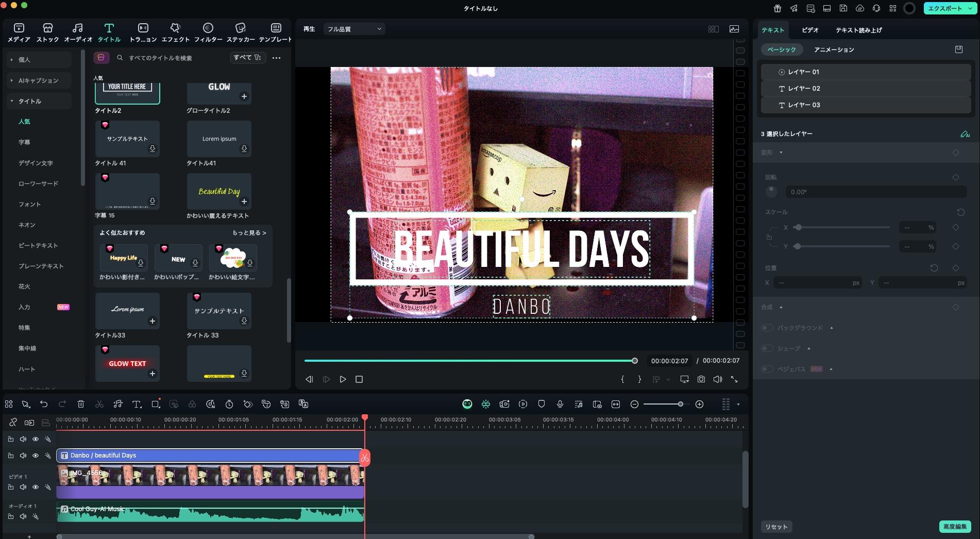Click the save preset icon in text panel
Image resolution: width=980 pixels, height=539 pixels.
(959, 49)
